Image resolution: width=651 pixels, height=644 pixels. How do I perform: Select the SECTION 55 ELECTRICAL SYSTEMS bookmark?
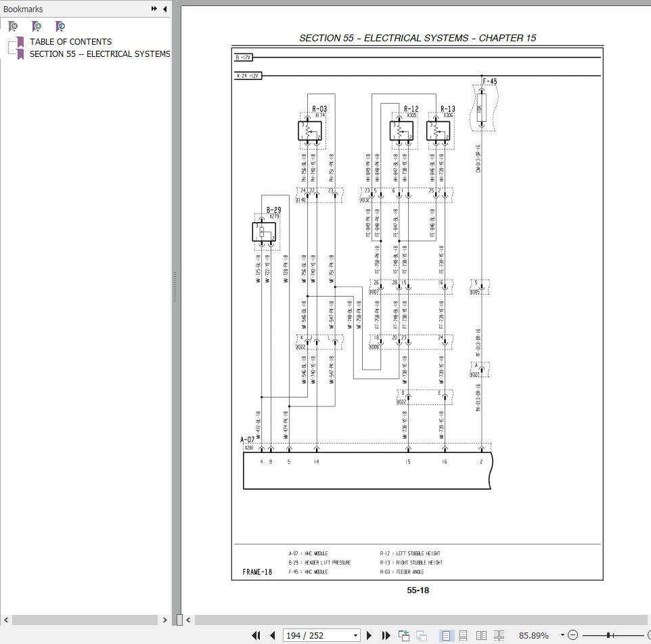(98, 53)
